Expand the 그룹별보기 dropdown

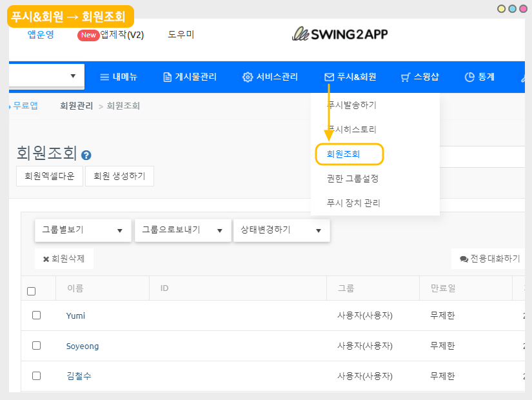click(83, 230)
